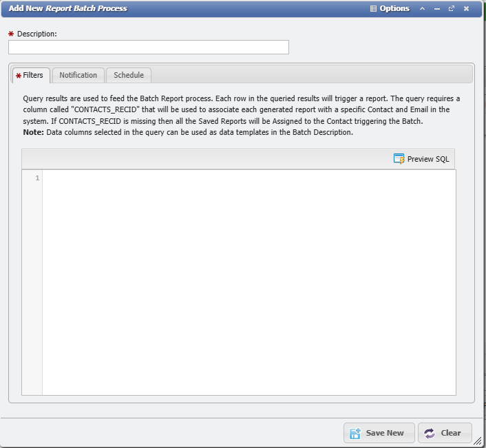Click the red required asterisk beside Description
The width and height of the screenshot is (486, 448).
tap(11, 34)
